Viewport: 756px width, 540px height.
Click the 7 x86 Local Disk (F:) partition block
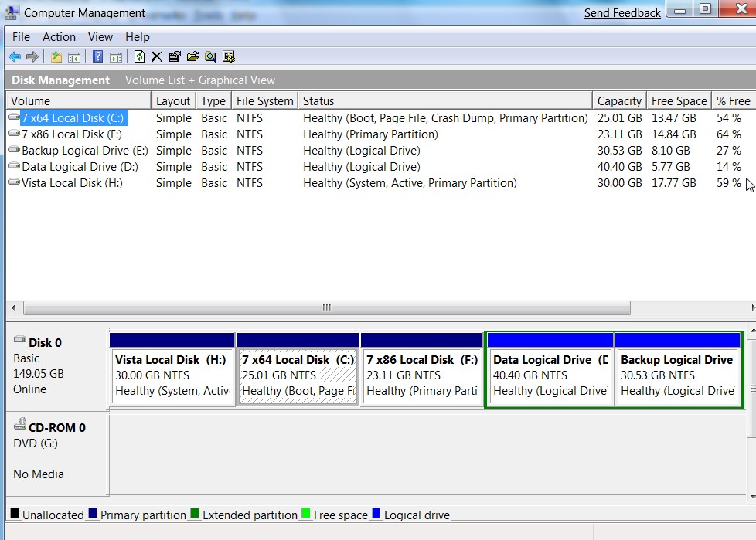coord(422,369)
